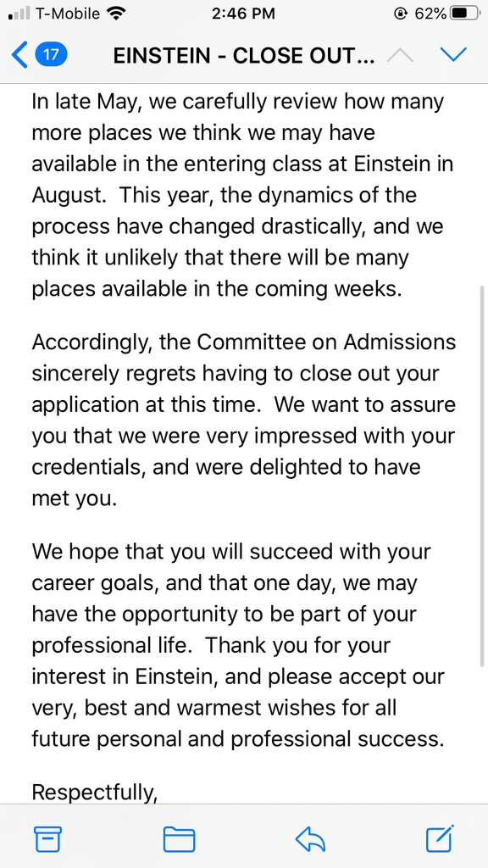
Task: Tap the paragraph starting "We hope that you"
Action: pos(238,645)
